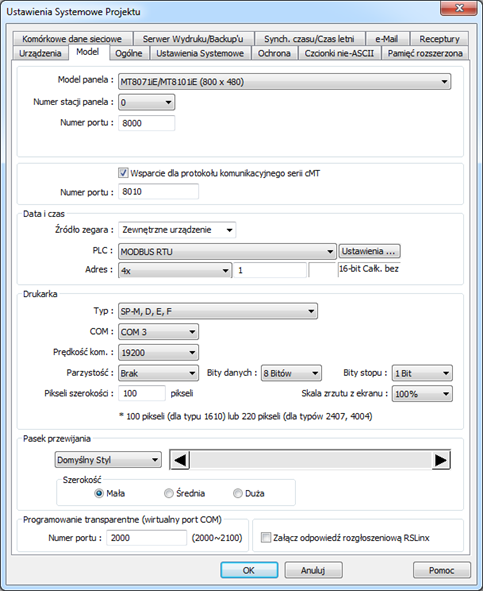Select the Duża width radio button
Image resolution: width=483 pixels, height=591 pixels.
tap(238, 493)
